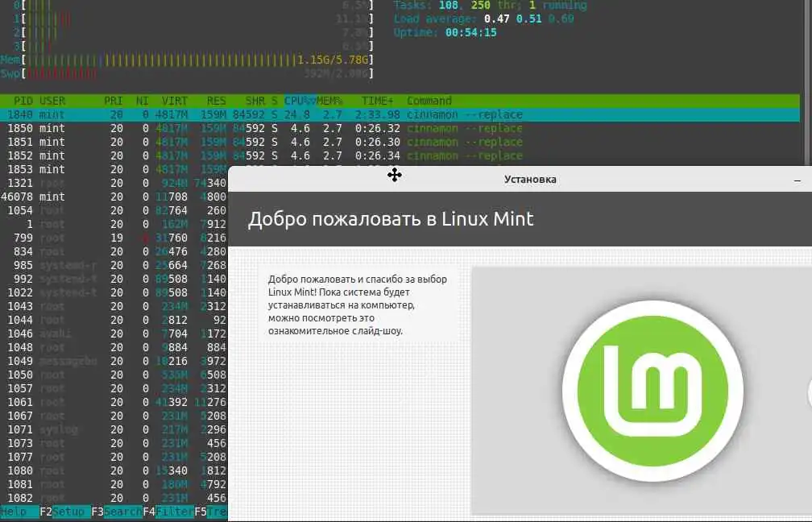812x522 pixels.
Task: Sort htop by the Command column header
Action: [x=429, y=101]
